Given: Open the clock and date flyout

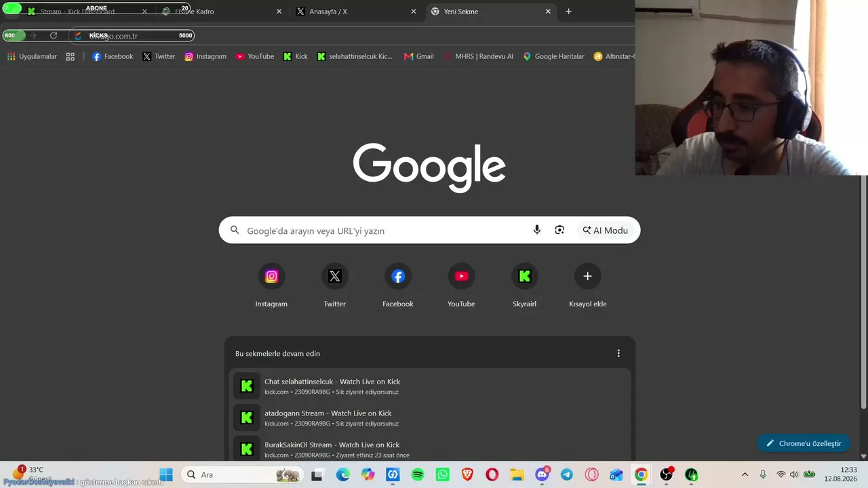Looking at the screenshot, I should click(x=841, y=474).
